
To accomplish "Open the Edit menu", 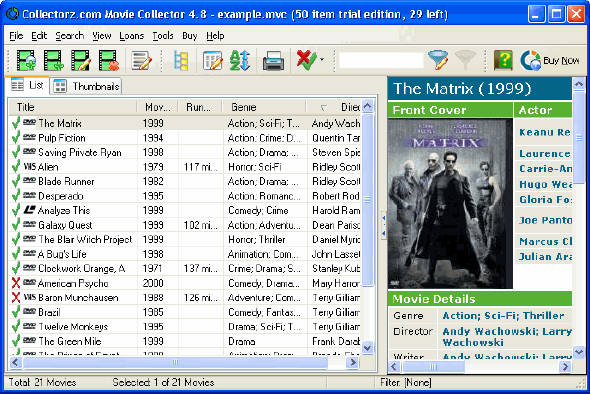I will point(39,36).
